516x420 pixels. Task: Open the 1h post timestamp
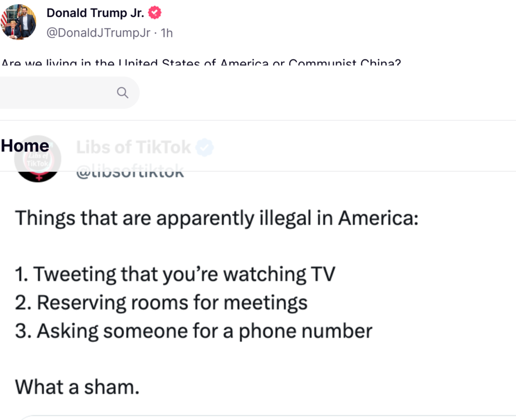(x=166, y=33)
